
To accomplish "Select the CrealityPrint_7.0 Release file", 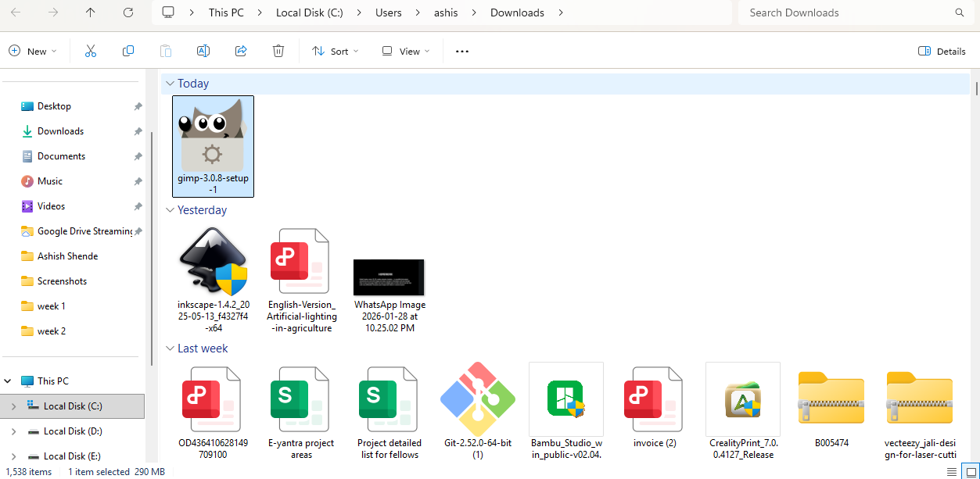I will point(743,412).
